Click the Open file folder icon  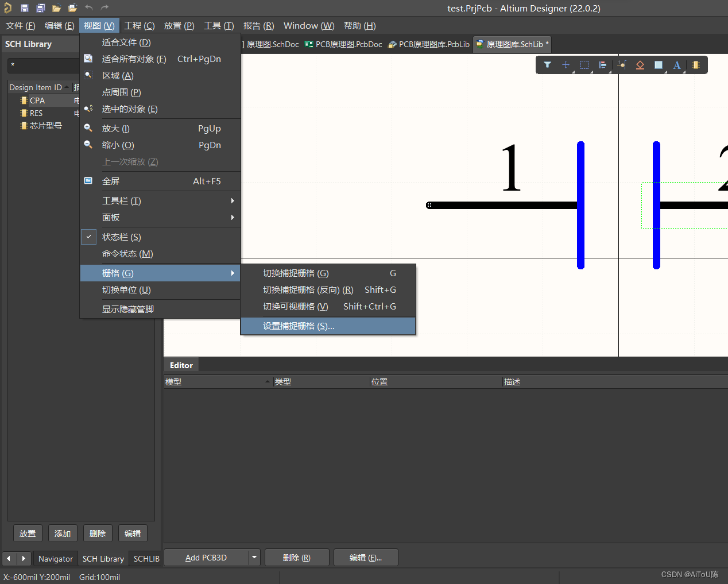tap(56, 8)
